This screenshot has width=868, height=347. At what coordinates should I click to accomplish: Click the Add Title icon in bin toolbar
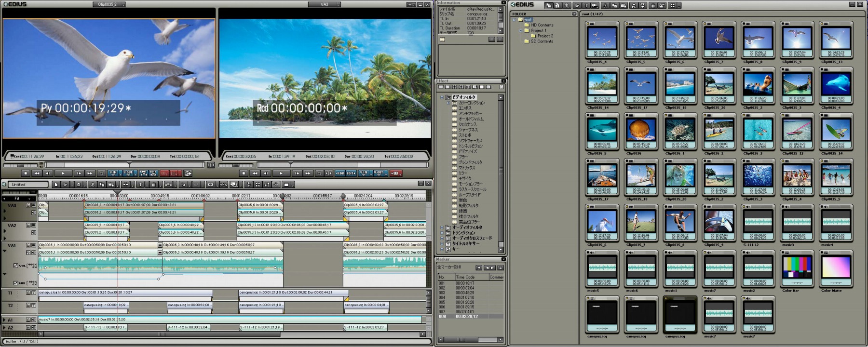586,5
